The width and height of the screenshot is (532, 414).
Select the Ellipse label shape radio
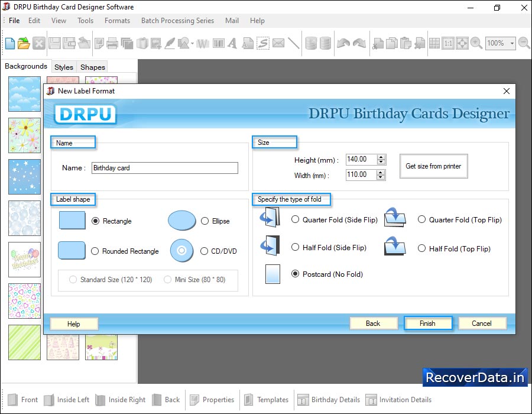pos(205,221)
